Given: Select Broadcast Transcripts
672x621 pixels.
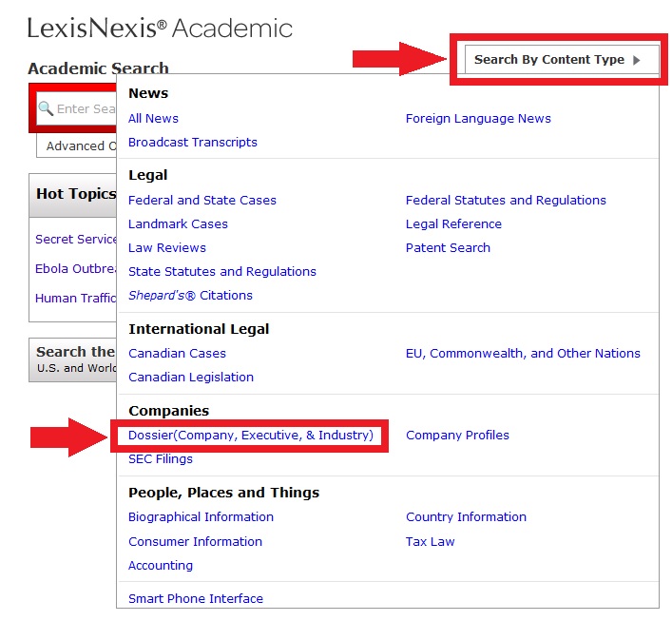Looking at the screenshot, I should [192, 143].
